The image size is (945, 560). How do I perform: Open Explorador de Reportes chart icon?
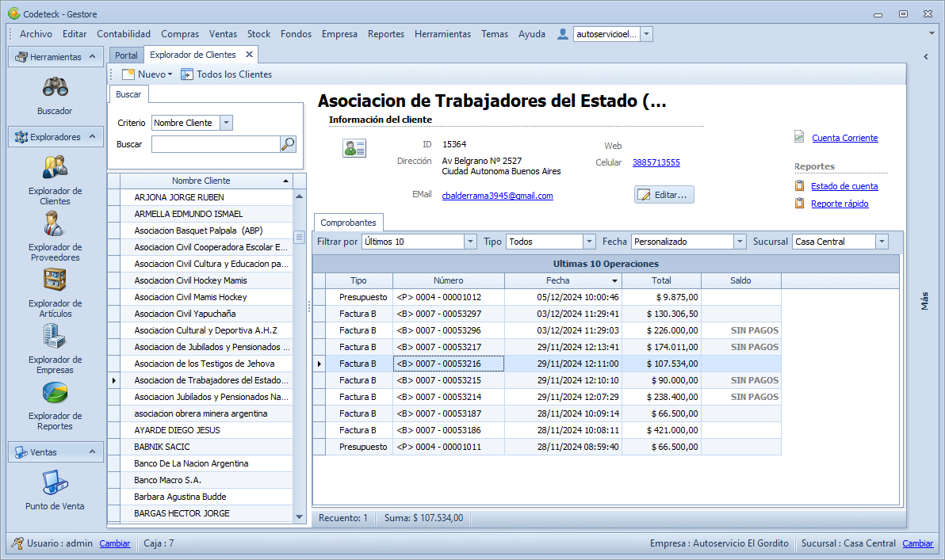pyautogui.click(x=55, y=393)
